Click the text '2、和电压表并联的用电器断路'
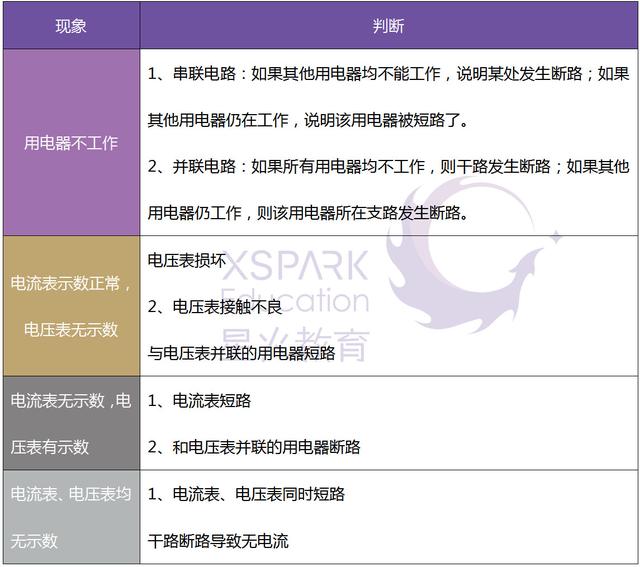This screenshot has width=640, height=567. [254, 447]
